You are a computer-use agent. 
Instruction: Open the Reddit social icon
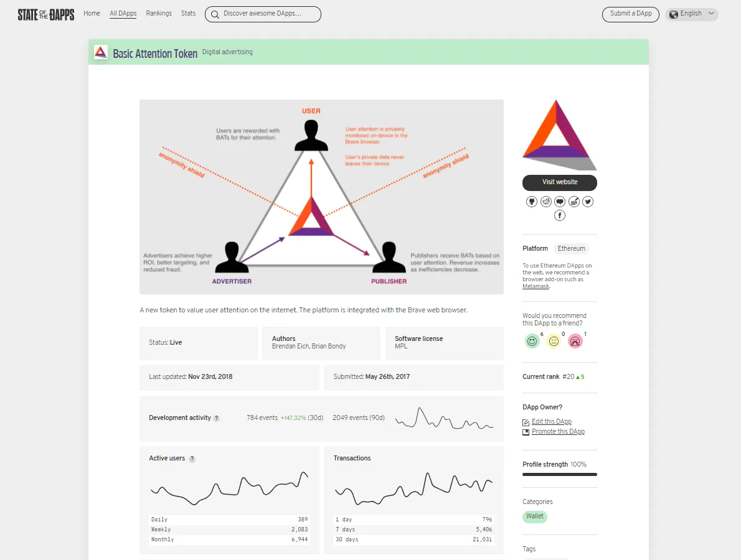point(546,202)
